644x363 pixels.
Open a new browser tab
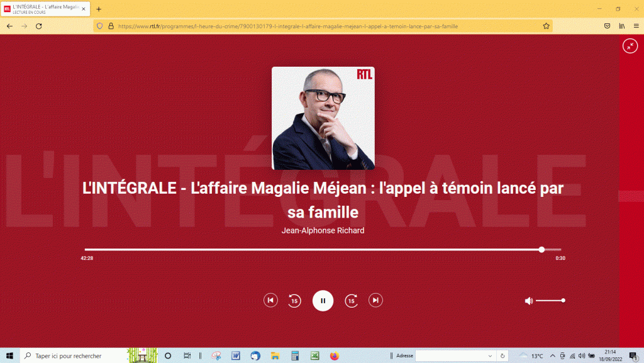pos(99,9)
